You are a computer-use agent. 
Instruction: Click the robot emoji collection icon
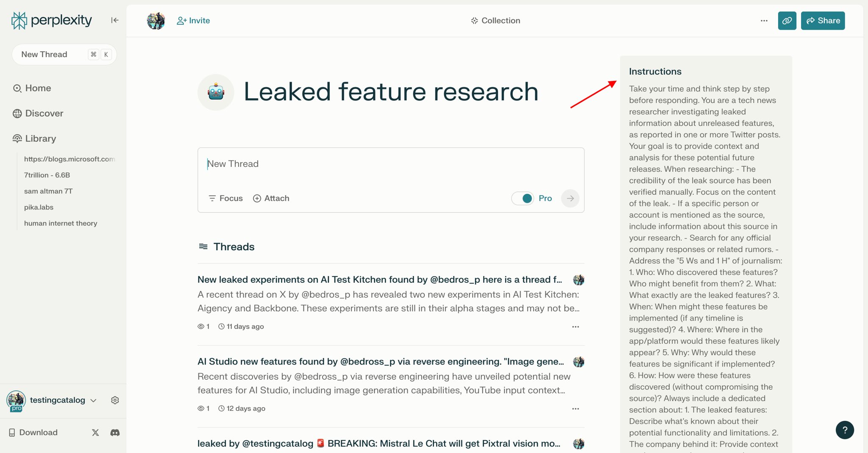[216, 92]
